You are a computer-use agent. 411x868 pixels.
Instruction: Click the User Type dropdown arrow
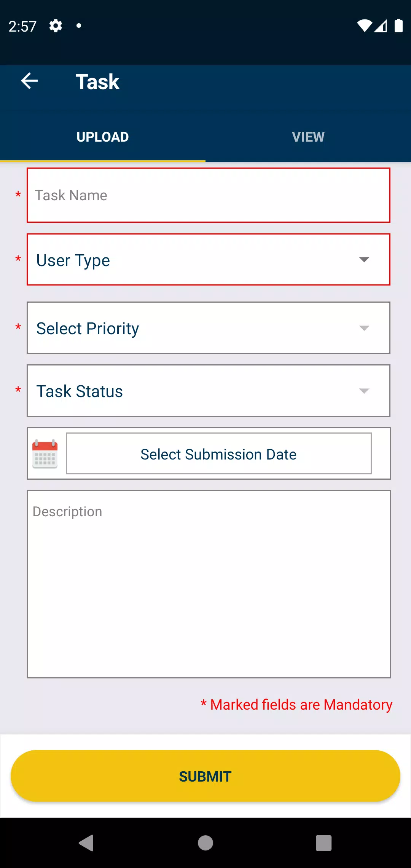click(x=364, y=260)
